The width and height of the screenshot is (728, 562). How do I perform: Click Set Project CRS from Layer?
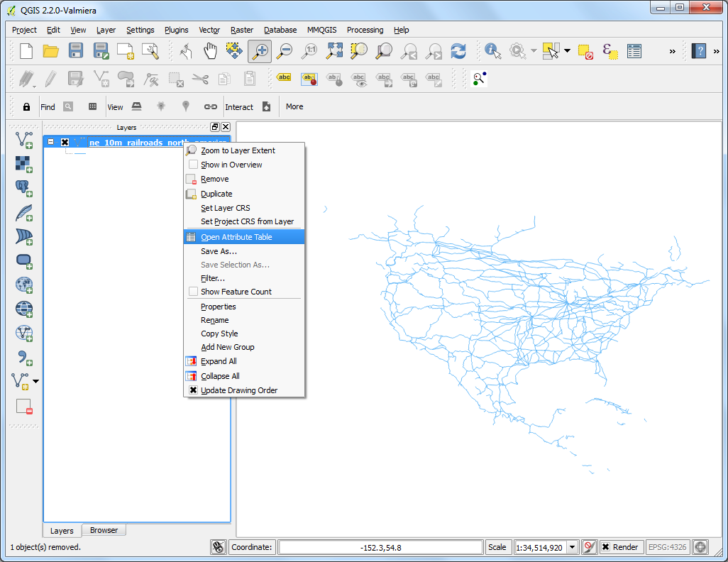pyautogui.click(x=244, y=221)
